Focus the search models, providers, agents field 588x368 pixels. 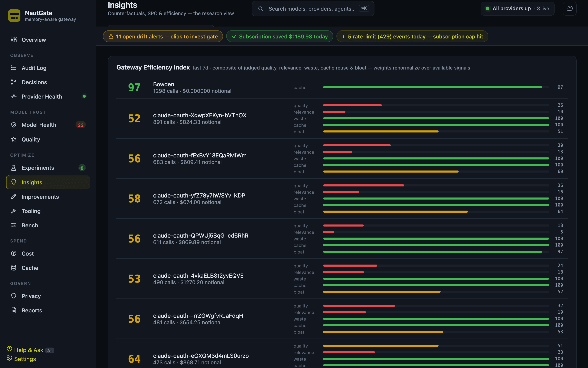[x=313, y=9]
